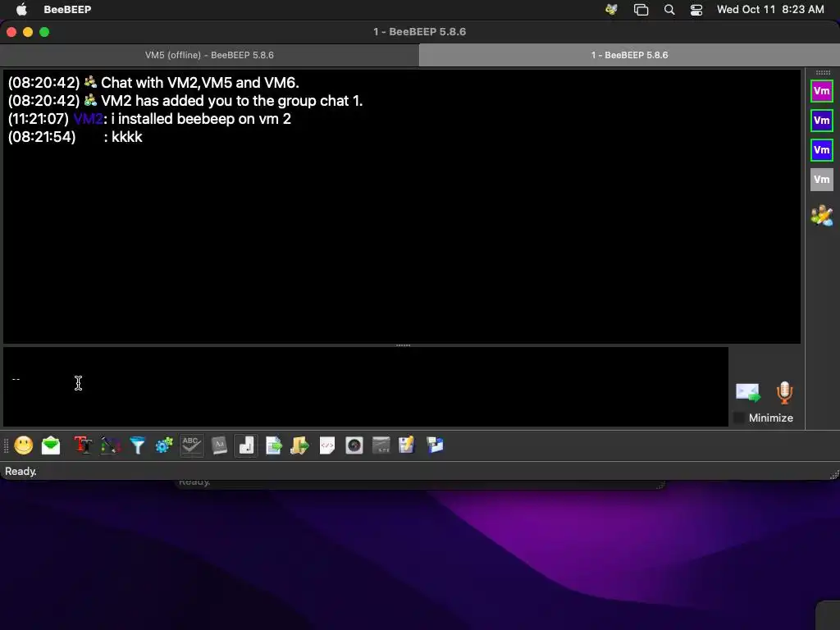Click 'VM2 has added you' message line
Viewport: 840px width, 630px height.
(231, 101)
